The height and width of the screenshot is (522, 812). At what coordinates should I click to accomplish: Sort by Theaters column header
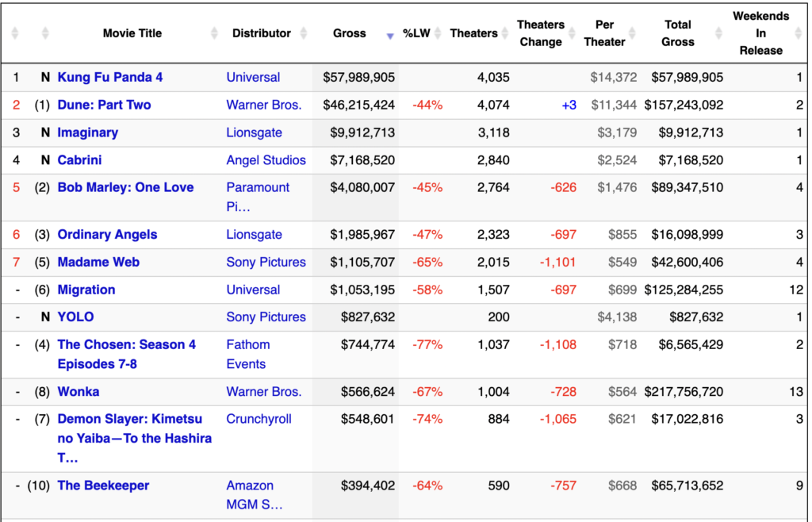[x=474, y=33]
